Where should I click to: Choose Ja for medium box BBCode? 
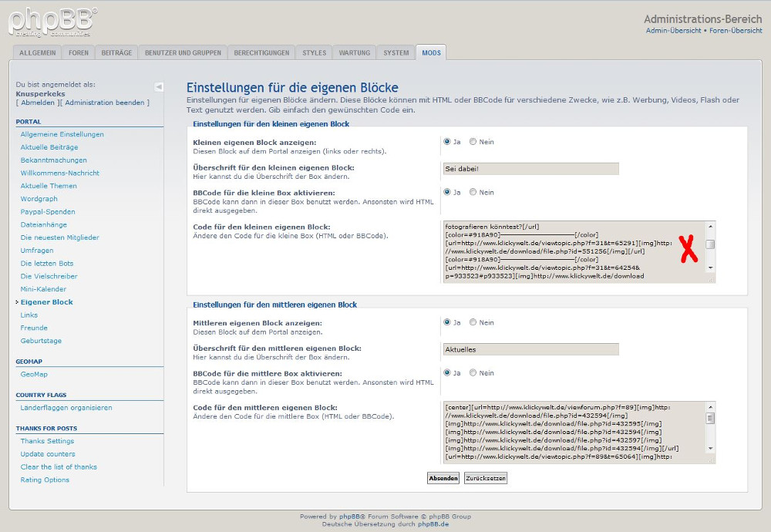pos(447,372)
